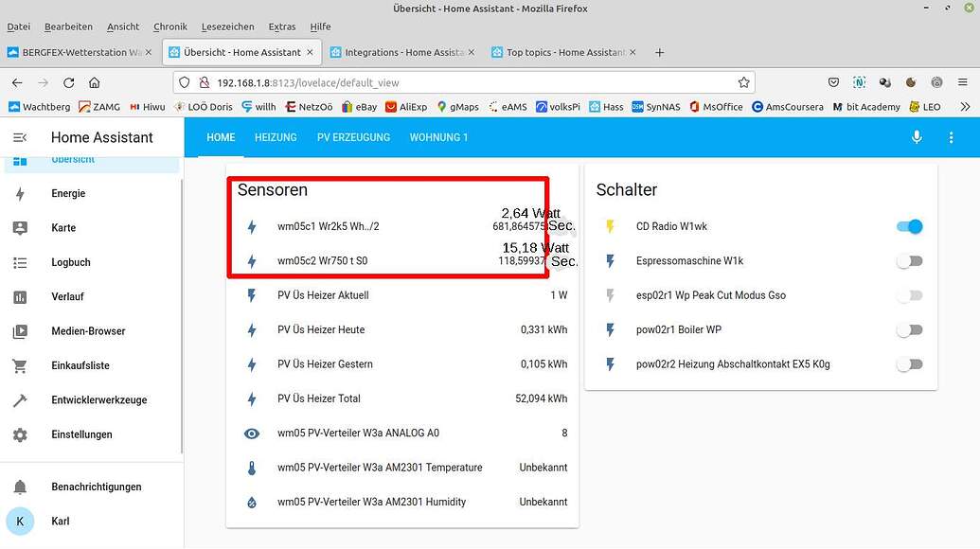The width and height of the screenshot is (980, 549).
Task: Turn off the CD Radio W1wk switch
Action: tap(909, 227)
